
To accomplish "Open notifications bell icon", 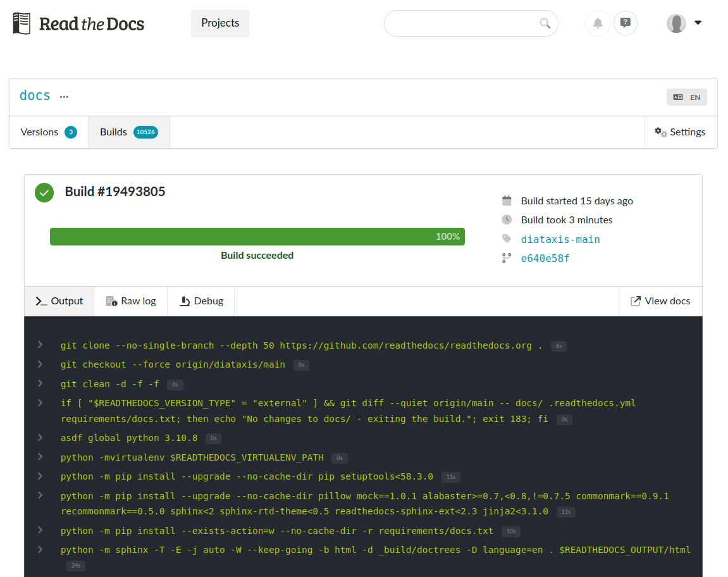I will point(598,23).
